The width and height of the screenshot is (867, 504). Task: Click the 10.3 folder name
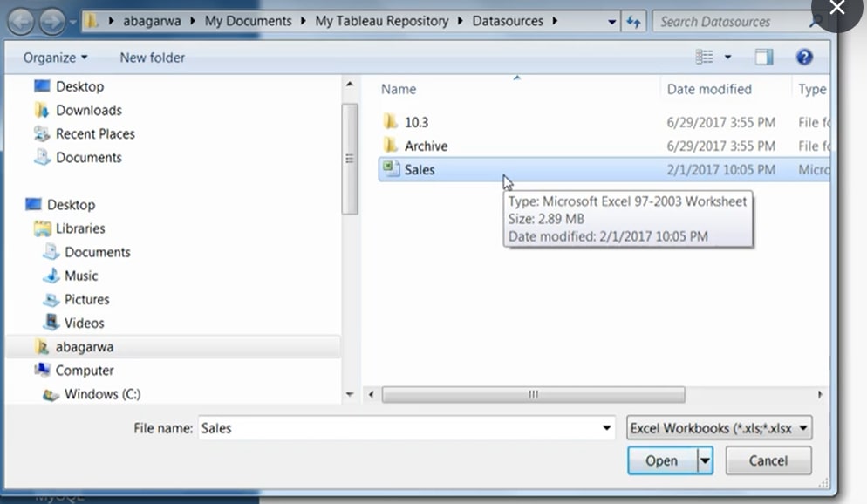point(416,122)
